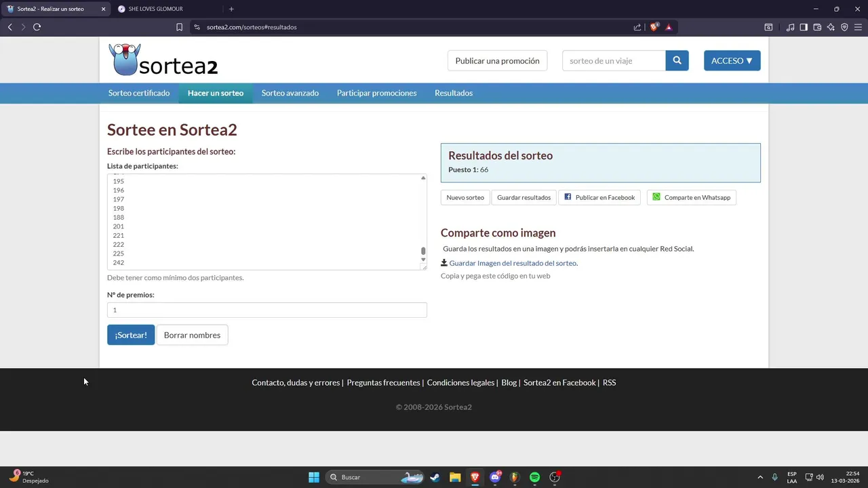
Task: Click the taskbar Buscar search box
Action: 374,477
